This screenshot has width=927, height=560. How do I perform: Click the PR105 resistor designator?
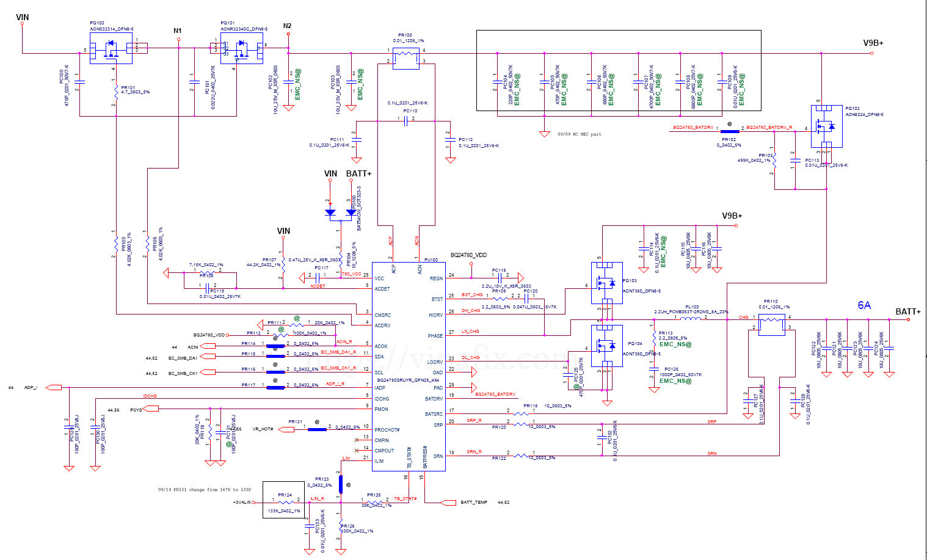click(x=123, y=244)
